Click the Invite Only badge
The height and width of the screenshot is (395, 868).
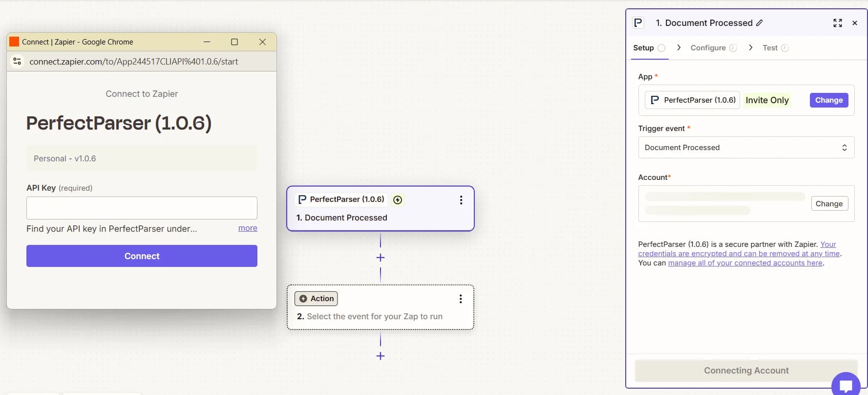767,100
